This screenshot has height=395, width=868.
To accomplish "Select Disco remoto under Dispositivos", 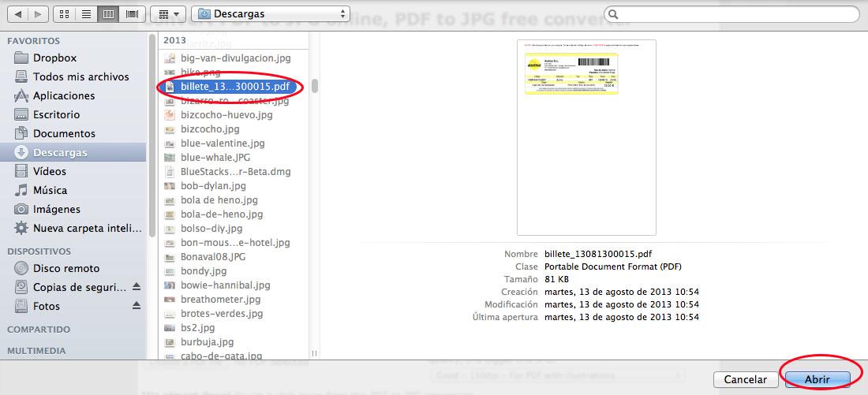I will [66, 268].
